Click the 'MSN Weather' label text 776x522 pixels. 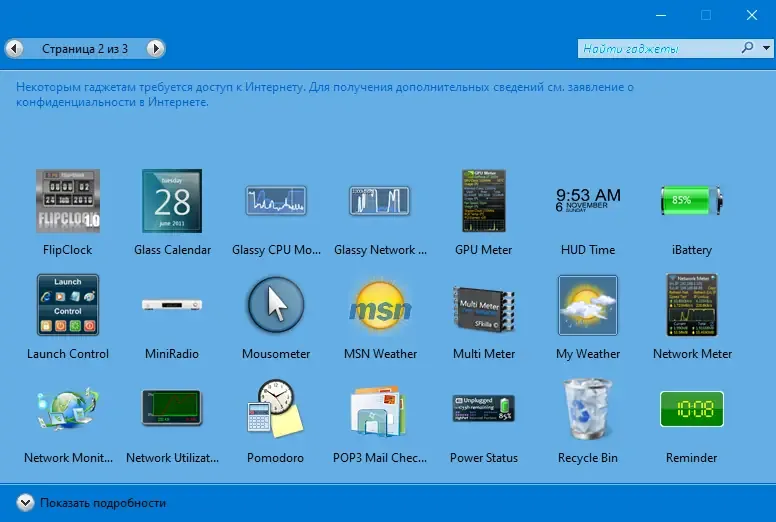pos(381,354)
